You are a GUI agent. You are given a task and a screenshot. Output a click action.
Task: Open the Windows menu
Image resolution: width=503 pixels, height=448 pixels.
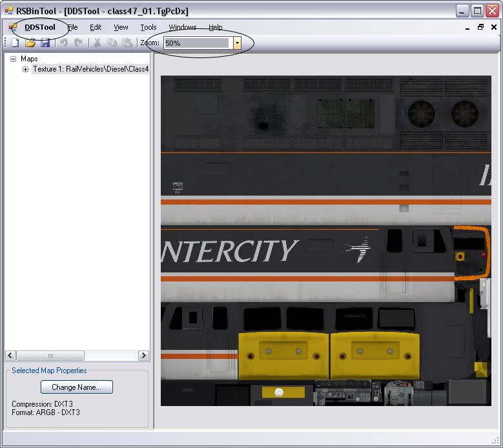[x=183, y=27]
